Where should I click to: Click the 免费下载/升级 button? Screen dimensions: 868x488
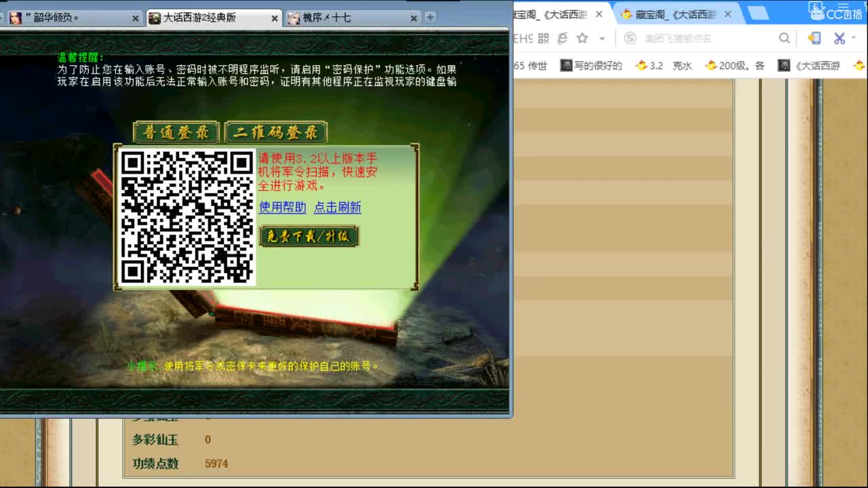click(309, 237)
